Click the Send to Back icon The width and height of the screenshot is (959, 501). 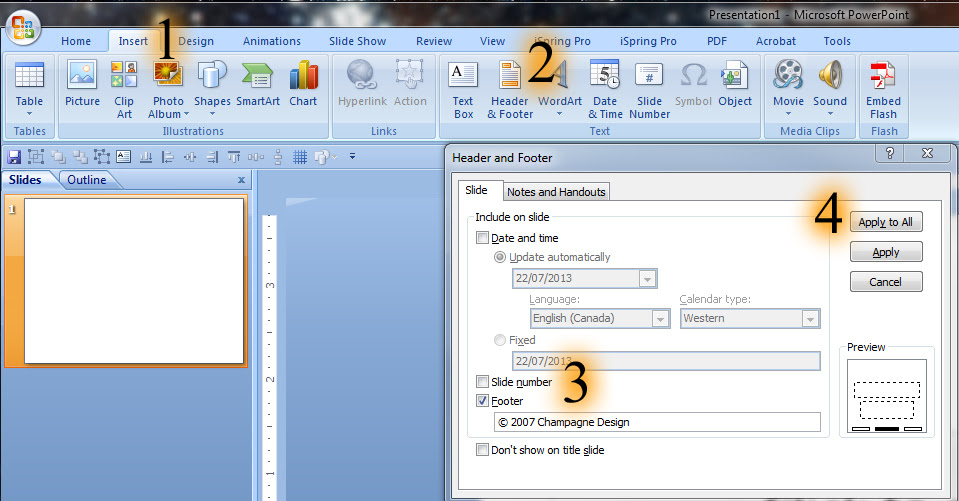pos(80,157)
